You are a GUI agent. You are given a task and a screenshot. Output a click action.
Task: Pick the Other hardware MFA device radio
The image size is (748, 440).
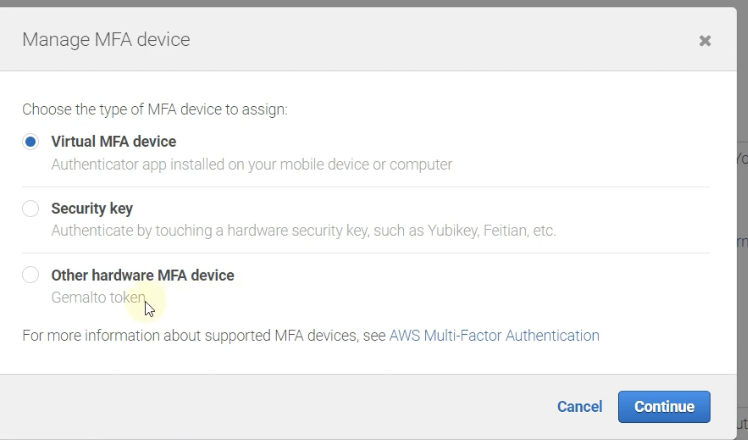tap(31, 275)
